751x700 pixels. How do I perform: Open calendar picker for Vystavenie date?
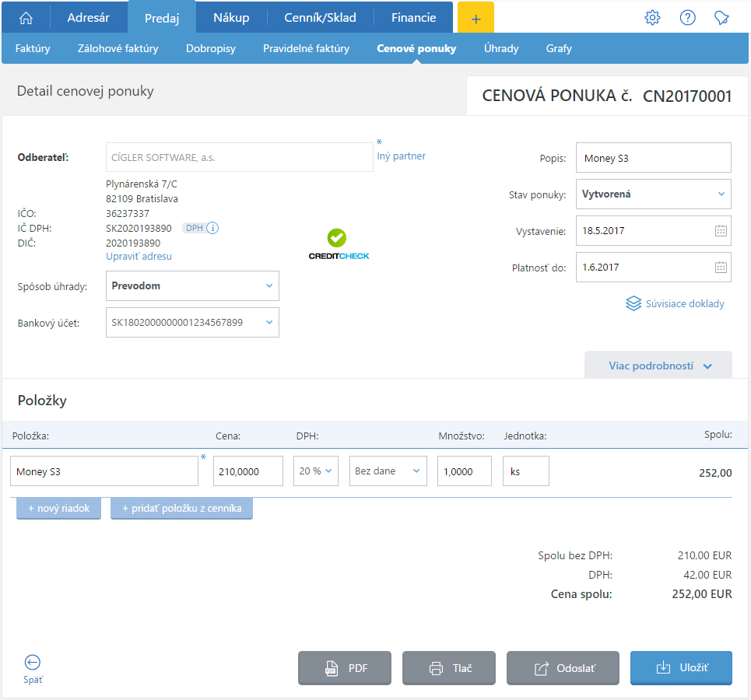click(721, 231)
